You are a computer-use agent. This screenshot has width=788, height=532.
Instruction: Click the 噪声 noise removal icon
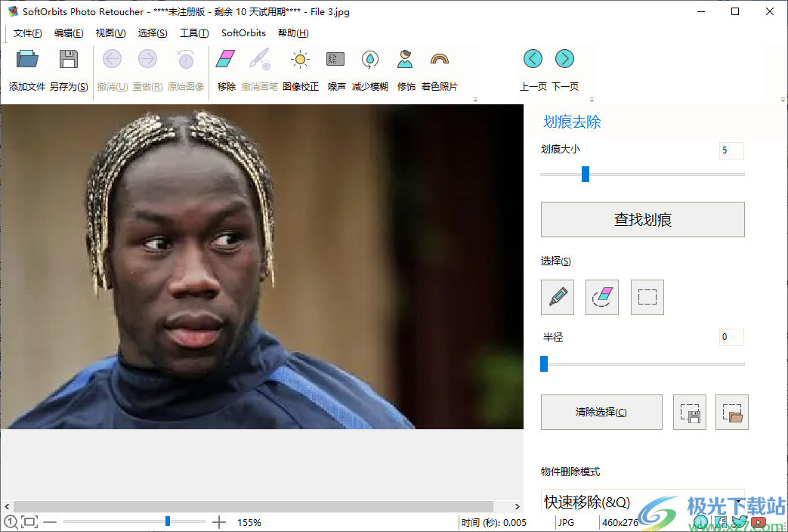[x=335, y=58]
